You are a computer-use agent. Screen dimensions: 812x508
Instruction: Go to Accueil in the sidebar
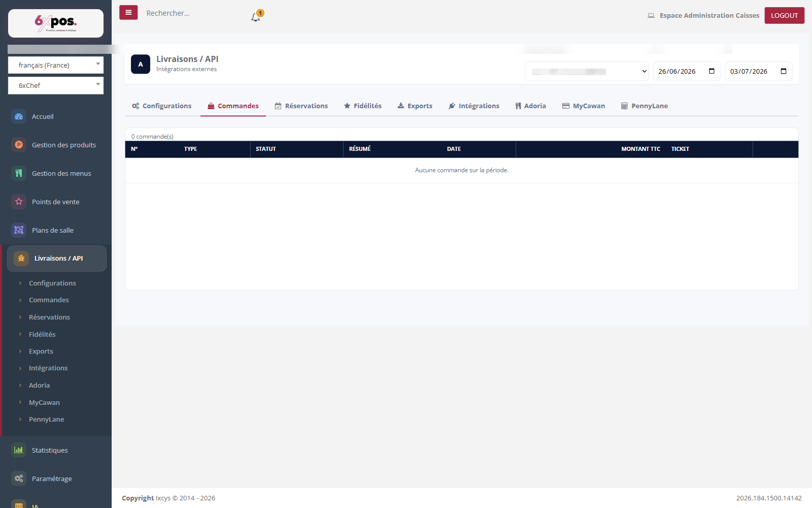[x=43, y=116]
